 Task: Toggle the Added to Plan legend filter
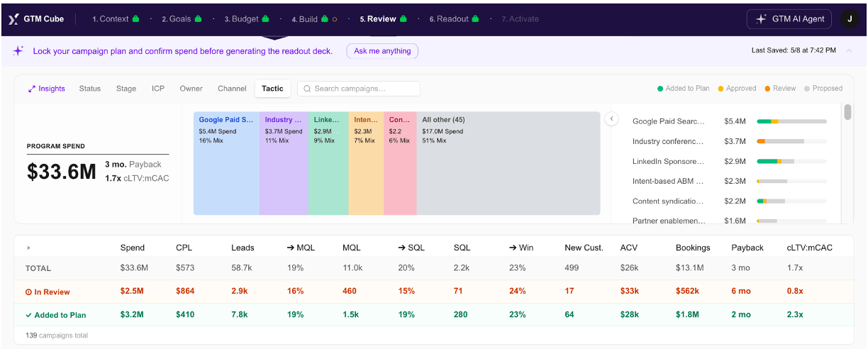pos(684,89)
